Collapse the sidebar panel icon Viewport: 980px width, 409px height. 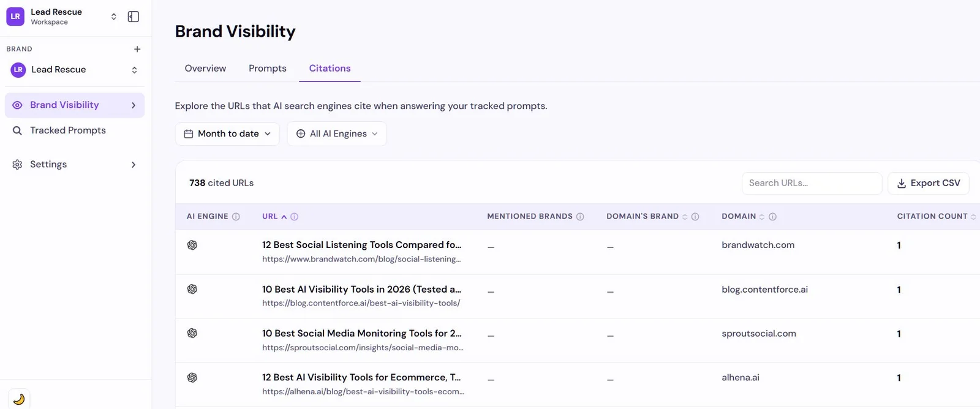[x=133, y=17]
